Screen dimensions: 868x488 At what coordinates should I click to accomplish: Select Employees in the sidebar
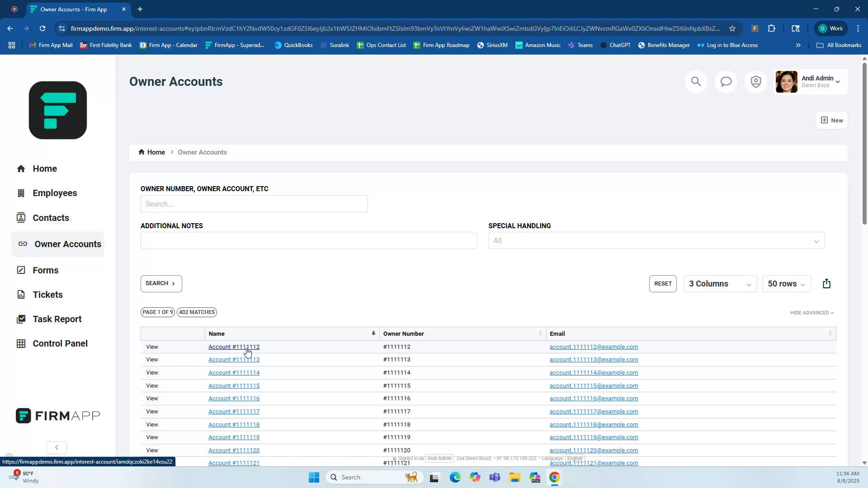click(55, 193)
